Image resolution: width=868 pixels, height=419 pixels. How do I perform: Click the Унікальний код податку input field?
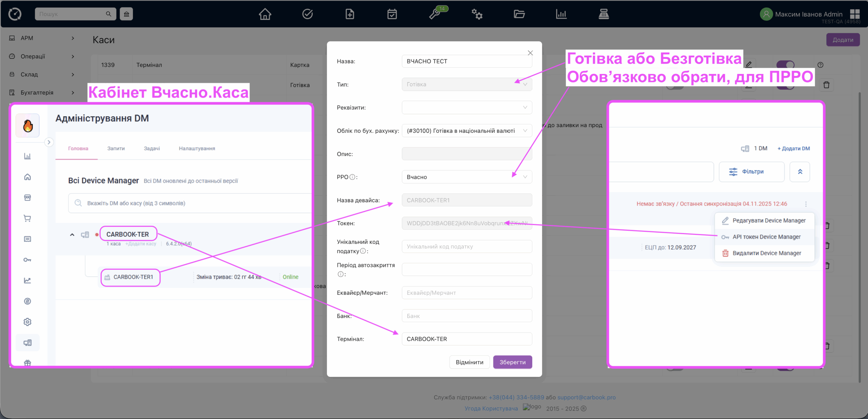coord(467,247)
